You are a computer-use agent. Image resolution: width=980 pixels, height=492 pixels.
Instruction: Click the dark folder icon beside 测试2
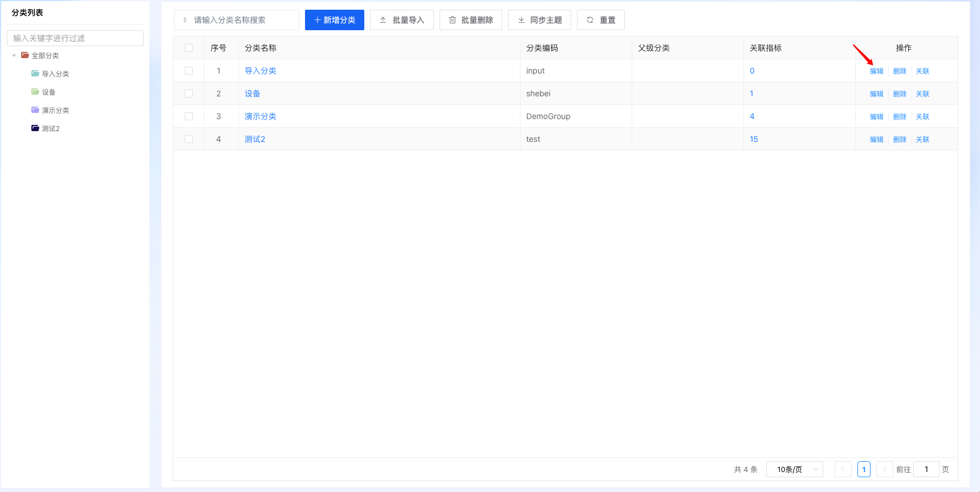(x=35, y=128)
